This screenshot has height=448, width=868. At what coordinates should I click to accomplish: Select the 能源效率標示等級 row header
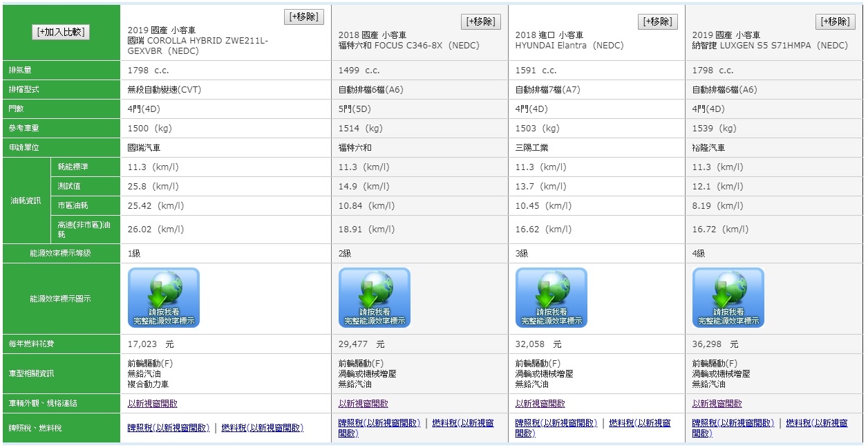pos(62,254)
